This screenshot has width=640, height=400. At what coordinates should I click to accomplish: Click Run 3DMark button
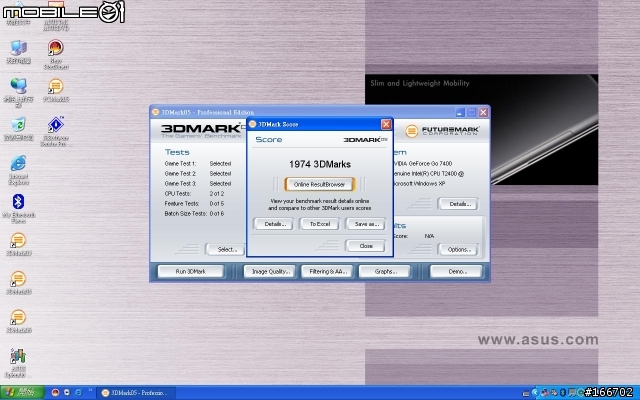(x=191, y=271)
